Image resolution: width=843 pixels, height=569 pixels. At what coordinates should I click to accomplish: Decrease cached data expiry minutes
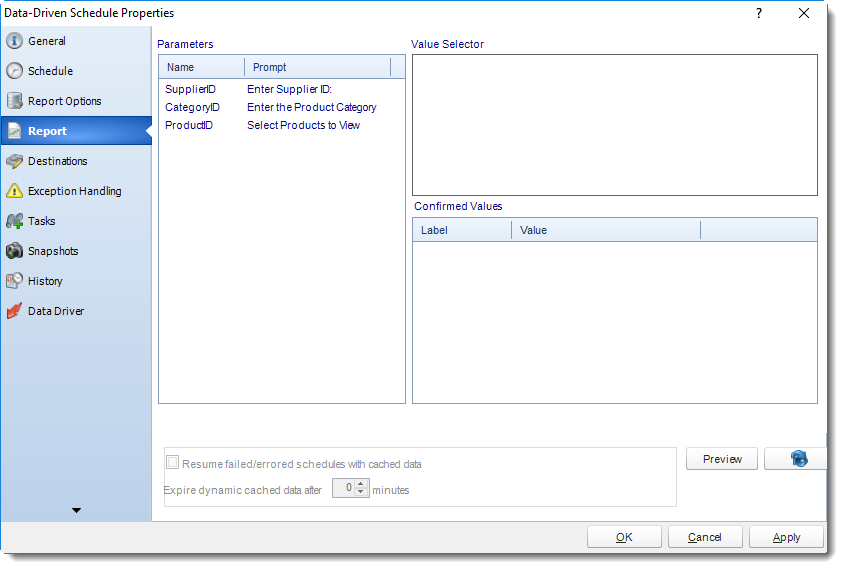tap(361, 492)
